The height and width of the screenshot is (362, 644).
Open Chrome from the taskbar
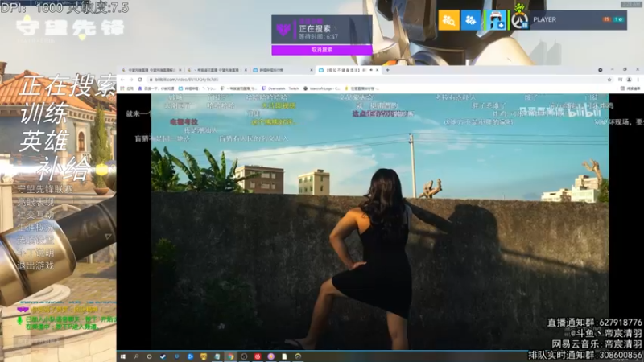230,356
